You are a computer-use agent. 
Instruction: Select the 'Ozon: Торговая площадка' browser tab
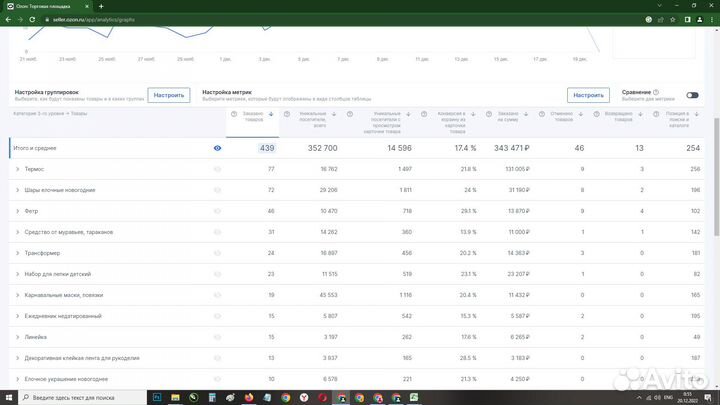45,6
